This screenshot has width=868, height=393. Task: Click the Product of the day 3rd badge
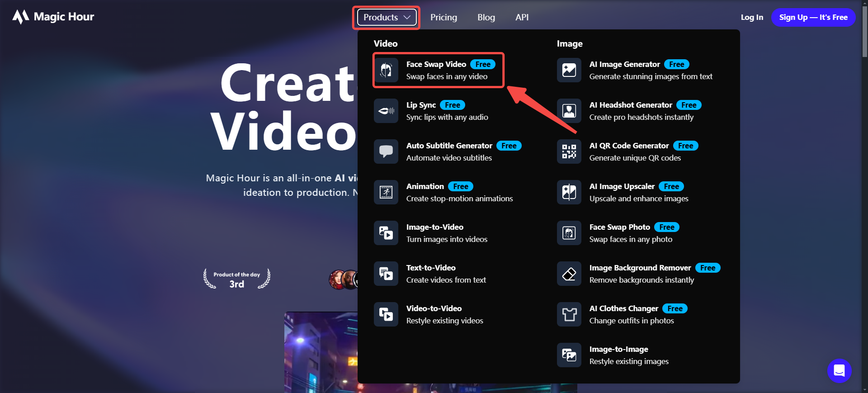(237, 279)
